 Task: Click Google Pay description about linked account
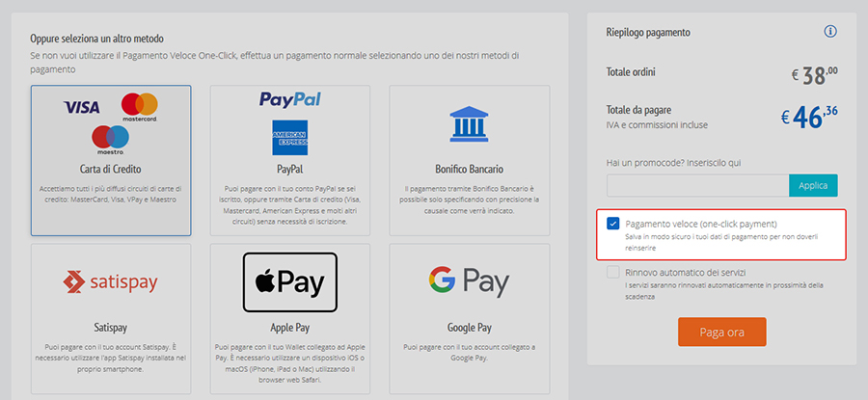pyautogui.click(x=470, y=353)
